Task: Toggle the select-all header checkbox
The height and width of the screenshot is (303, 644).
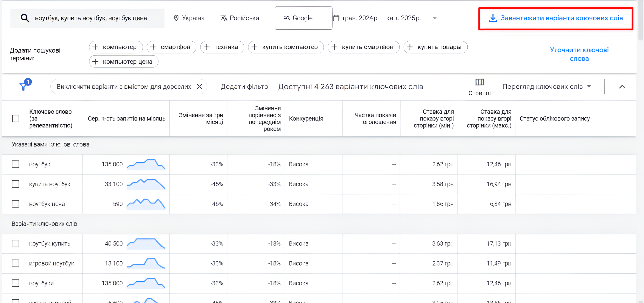Action: click(16, 118)
